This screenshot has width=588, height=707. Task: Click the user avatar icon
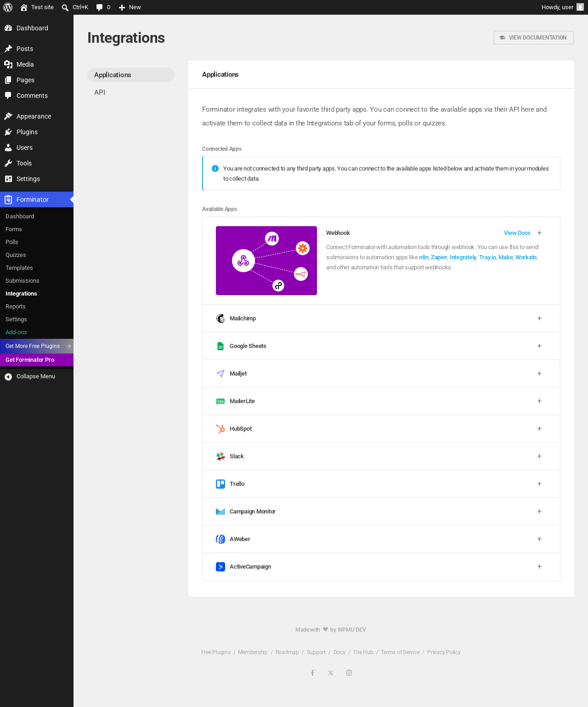click(580, 7)
